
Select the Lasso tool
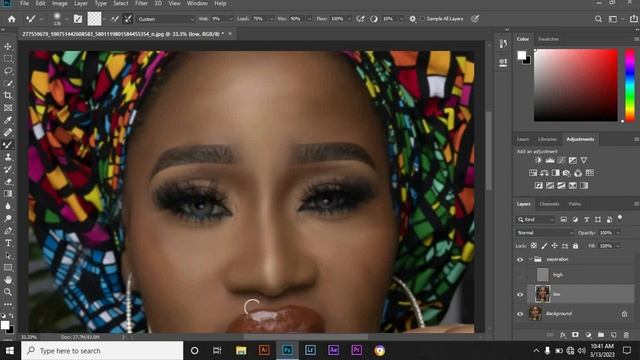(8, 71)
